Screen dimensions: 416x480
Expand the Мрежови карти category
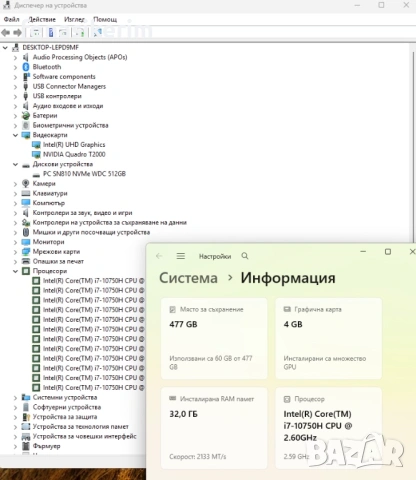pyautogui.click(x=15, y=252)
